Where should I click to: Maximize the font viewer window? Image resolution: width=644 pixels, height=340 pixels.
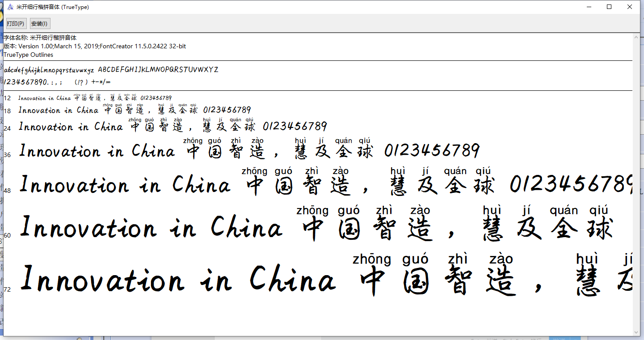click(x=609, y=7)
